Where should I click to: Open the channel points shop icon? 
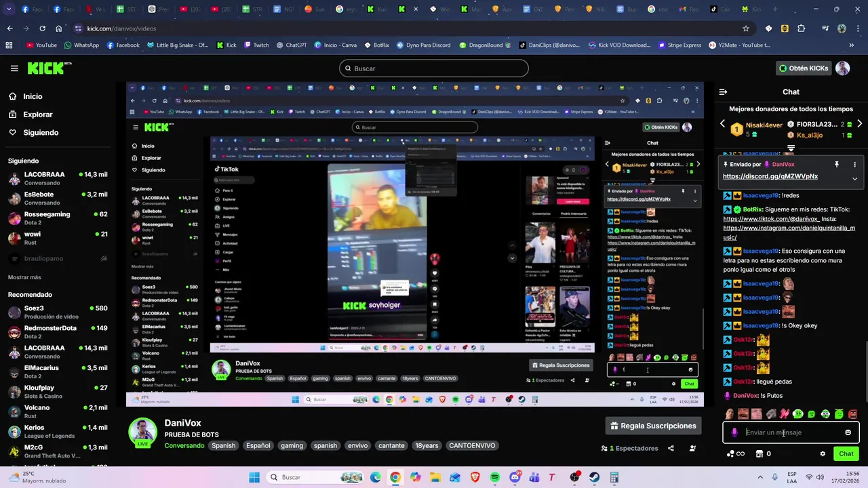(x=759, y=454)
